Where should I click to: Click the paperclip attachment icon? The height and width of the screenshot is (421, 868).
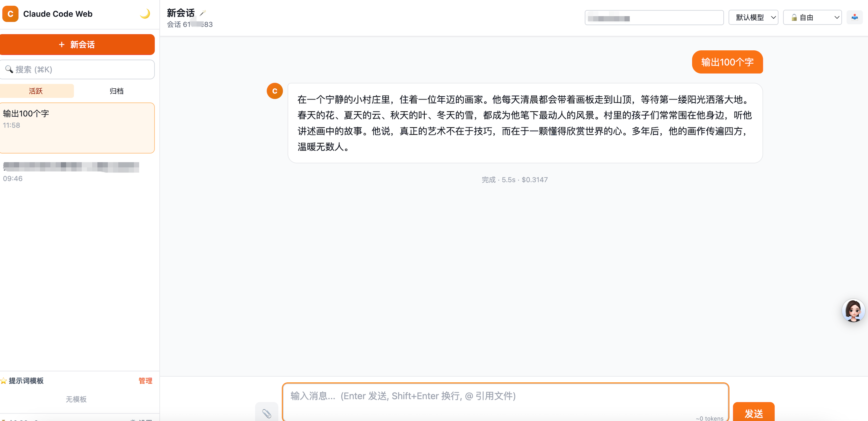point(266,413)
